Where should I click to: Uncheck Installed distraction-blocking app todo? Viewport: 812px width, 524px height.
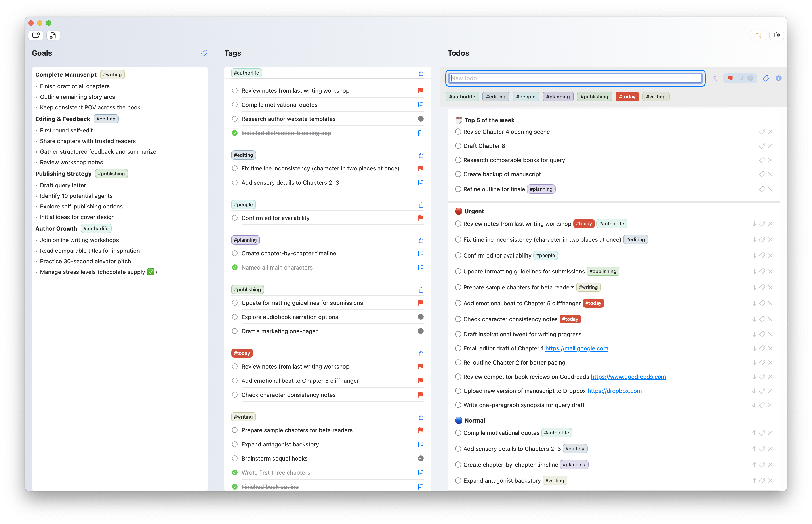coord(235,133)
